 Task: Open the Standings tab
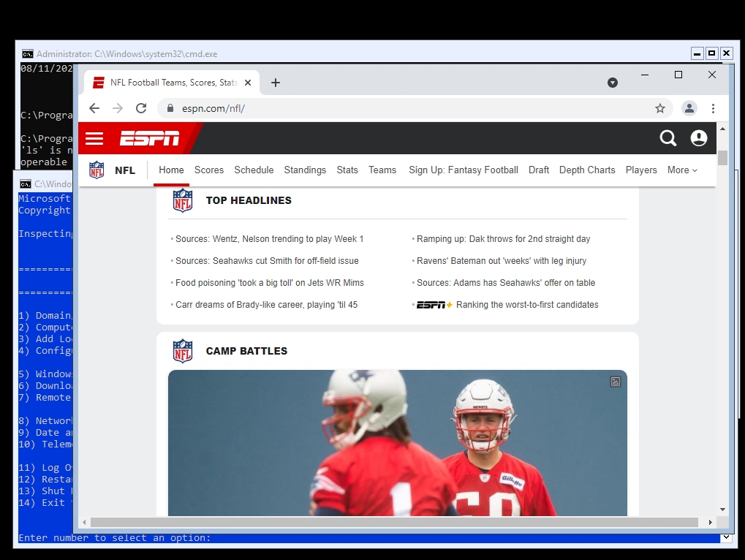(x=305, y=170)
